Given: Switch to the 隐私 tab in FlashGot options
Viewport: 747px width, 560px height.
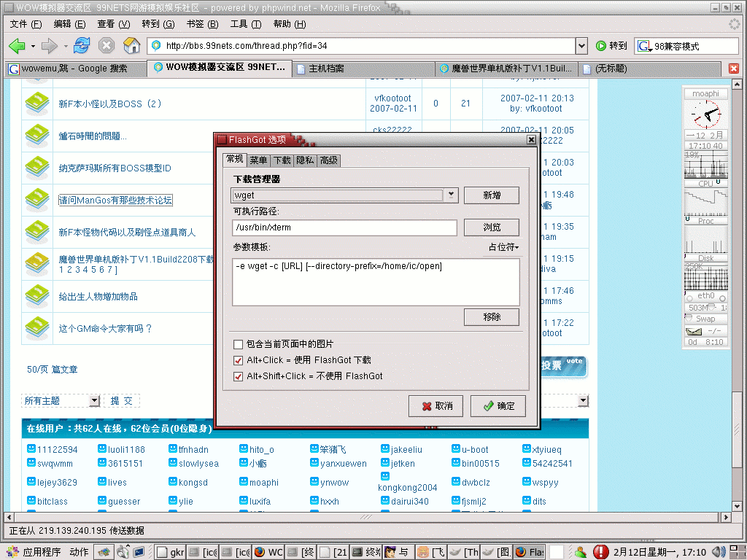Looking at the screenshot, I should pos(305,160).
